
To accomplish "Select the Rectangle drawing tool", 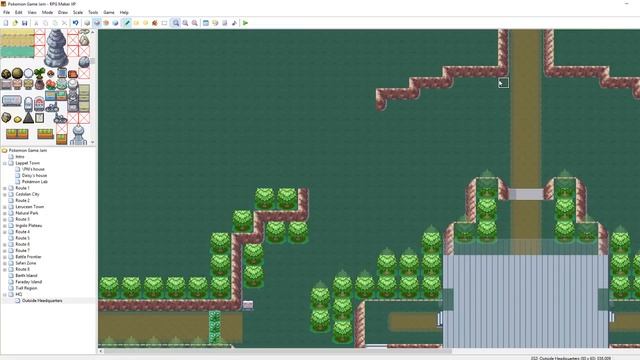I will pos(136,23).
